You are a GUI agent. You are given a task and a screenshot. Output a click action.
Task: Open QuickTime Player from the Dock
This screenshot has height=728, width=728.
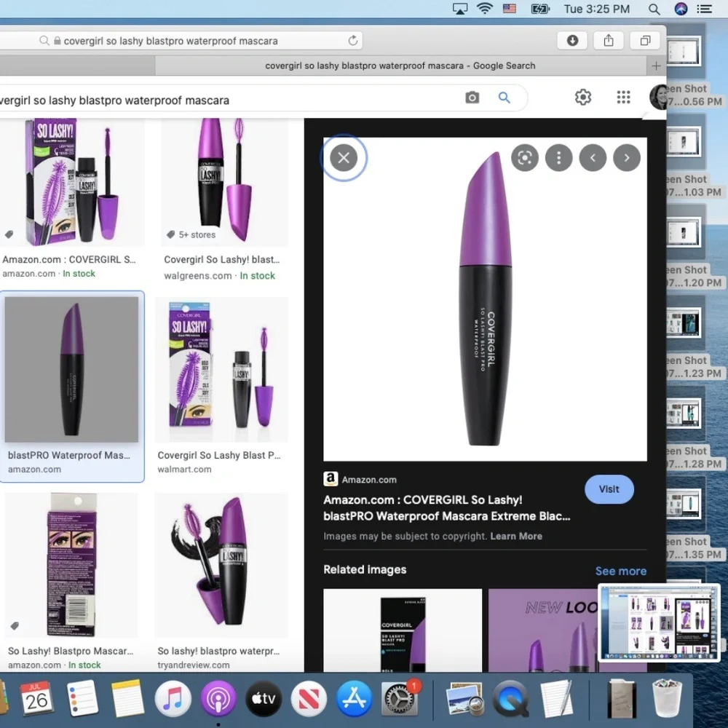[x=511, y=698]
